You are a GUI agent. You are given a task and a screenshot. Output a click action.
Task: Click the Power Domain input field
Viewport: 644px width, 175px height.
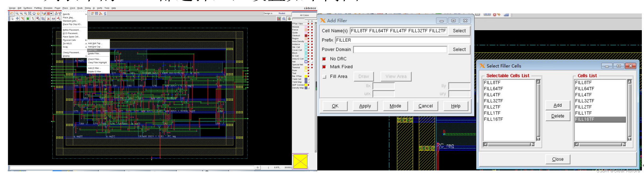click(x=400, y=50)
